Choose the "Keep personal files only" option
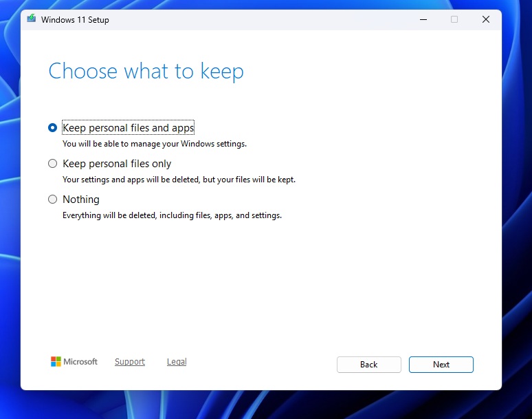 (x=53, y=164)
